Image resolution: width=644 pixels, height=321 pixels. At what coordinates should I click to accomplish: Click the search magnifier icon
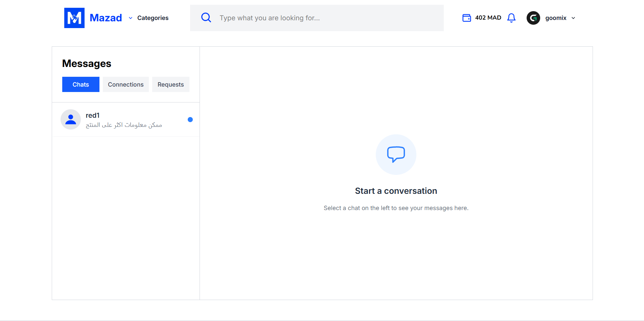(x=206, y=18)
